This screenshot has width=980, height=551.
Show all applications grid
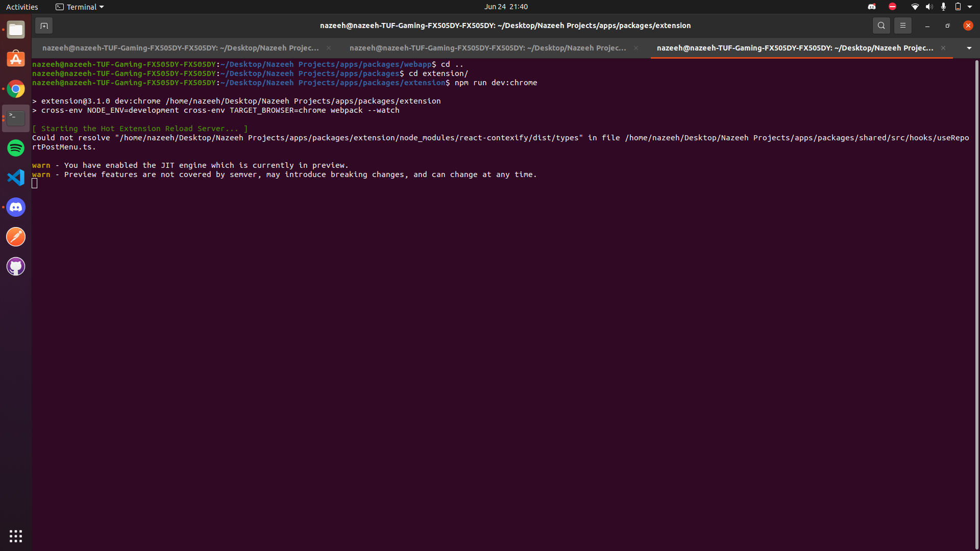pos(16,536)
